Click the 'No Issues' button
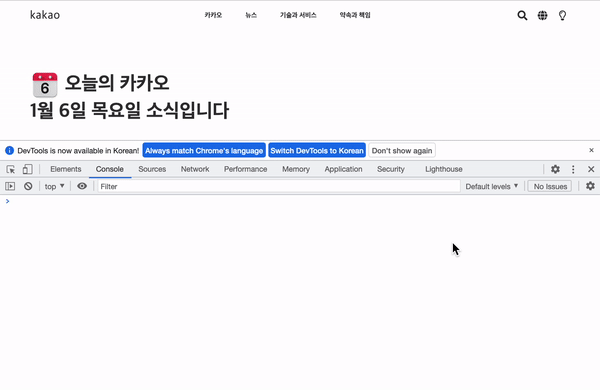The width and height of the screenshot is (600, 390). (550, 186)
